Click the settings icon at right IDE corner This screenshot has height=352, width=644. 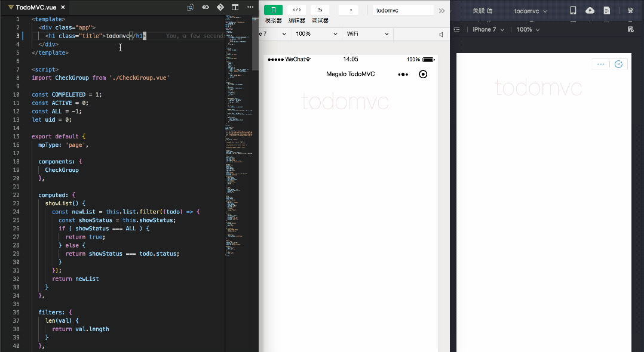tap(631, 30)
